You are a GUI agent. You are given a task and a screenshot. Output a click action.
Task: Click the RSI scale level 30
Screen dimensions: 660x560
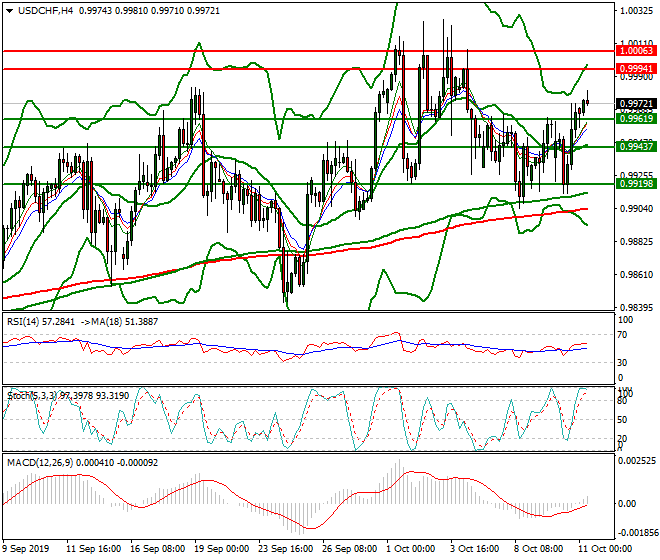tap(622, 363)
